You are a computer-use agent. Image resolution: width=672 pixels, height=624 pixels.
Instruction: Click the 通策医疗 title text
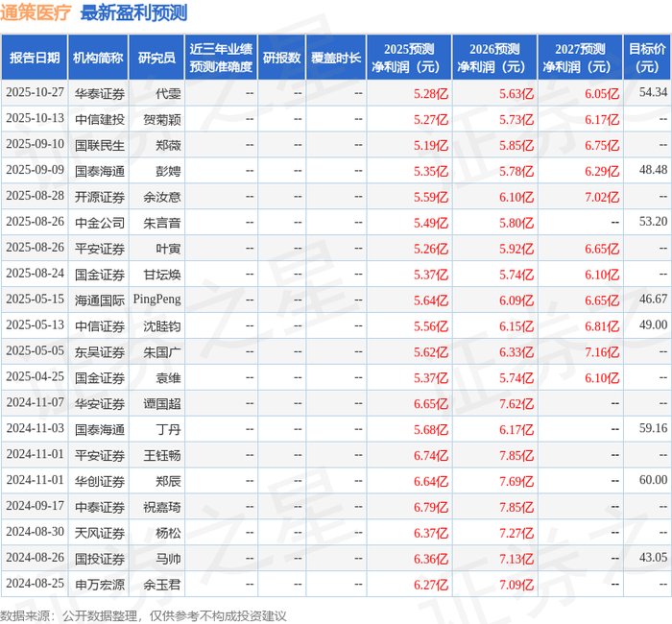pos(36,12)
